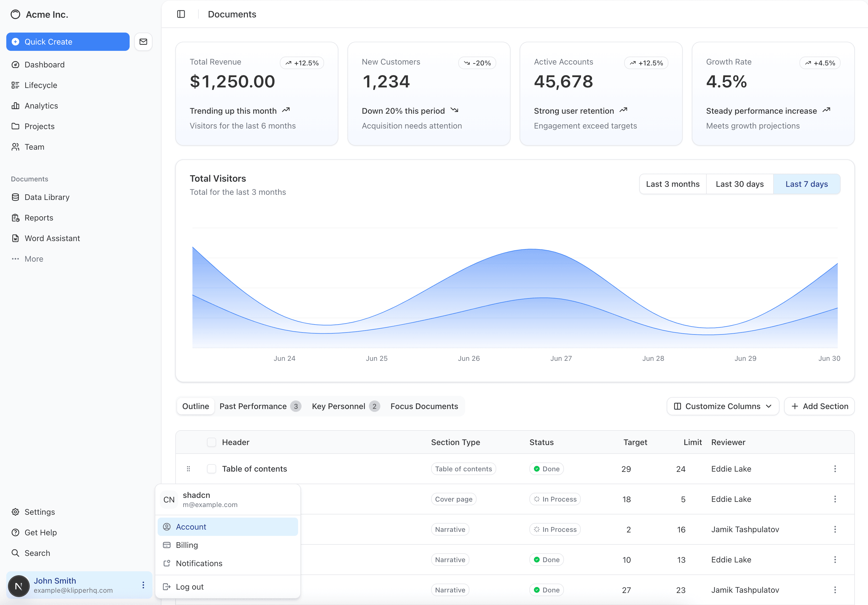Switch to the Past Performance tab
This screenshot has width=868, height=605.
253,406
